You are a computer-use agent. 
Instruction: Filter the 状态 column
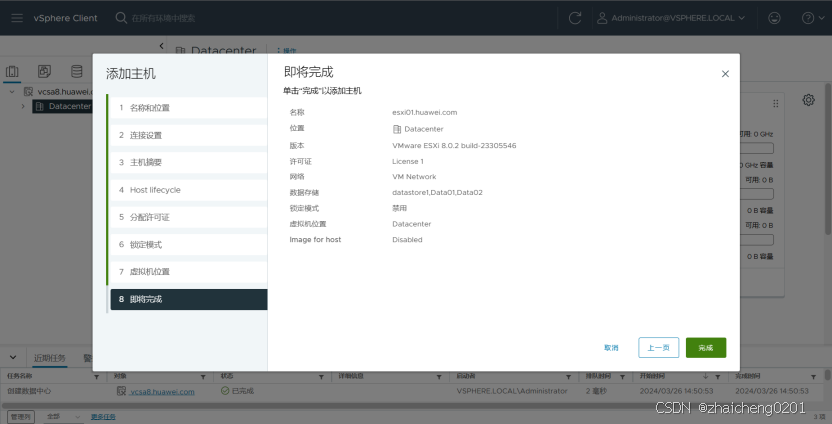click(321, 377)
